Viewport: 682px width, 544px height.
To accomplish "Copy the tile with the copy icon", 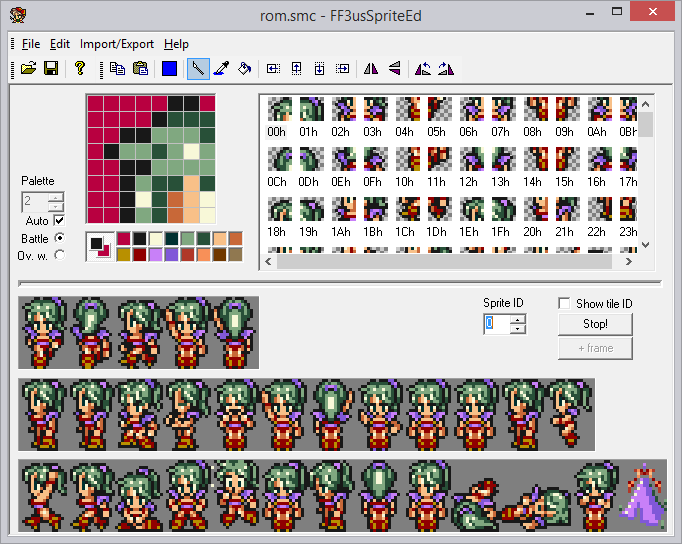I will point(117,69).
